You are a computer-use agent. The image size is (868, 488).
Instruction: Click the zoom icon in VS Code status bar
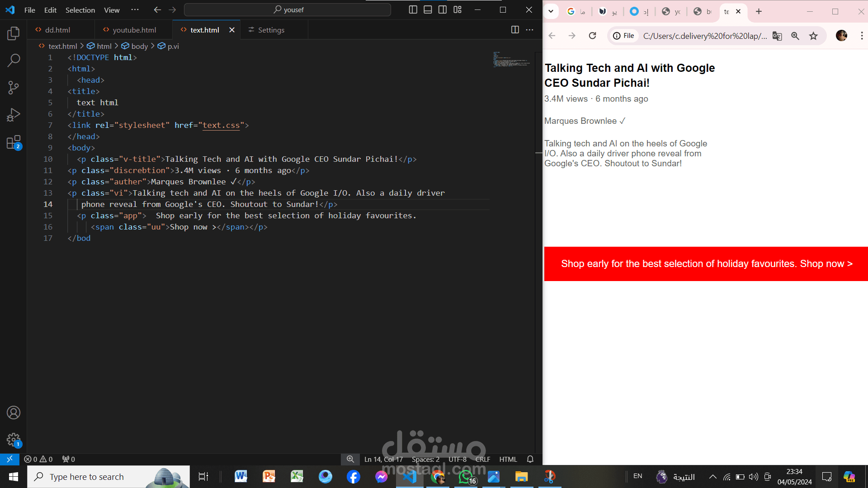(x=350, y=459)
